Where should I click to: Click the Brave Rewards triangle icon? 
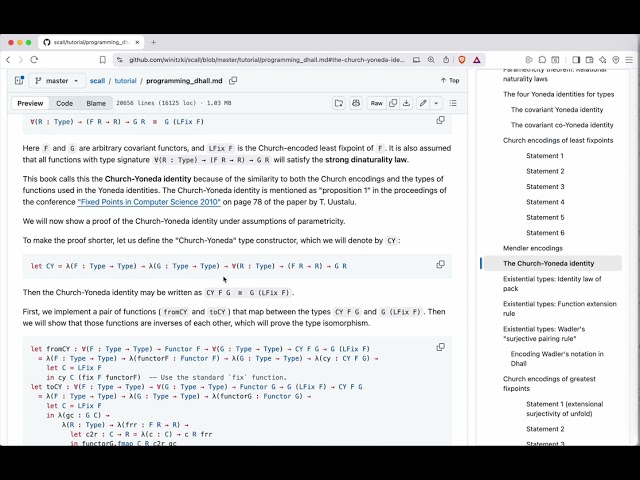pos(476,60)
